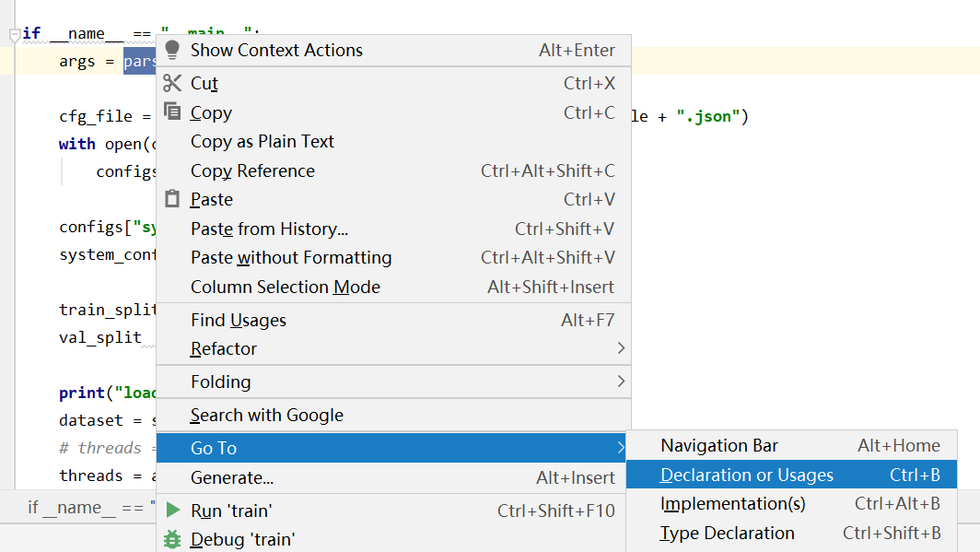Click the scissors Cut icon
This screenshot has height=552, width=980.
pos(172,83)
